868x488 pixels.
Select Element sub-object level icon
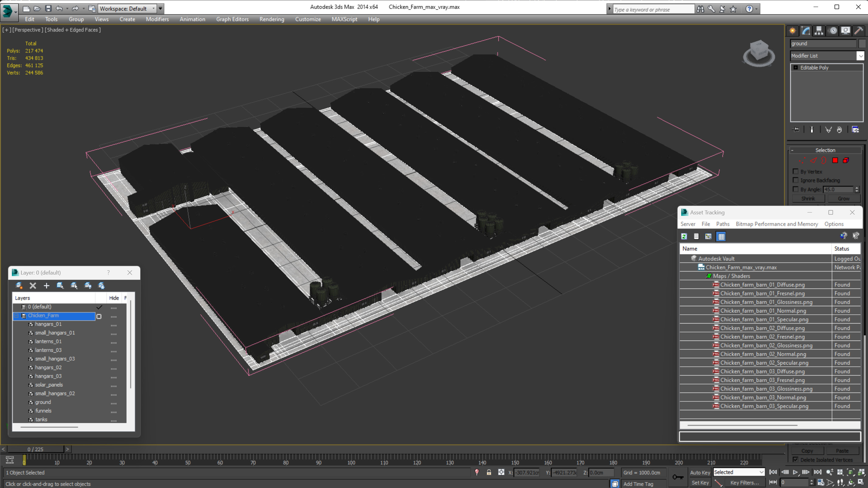click(846, 160)
